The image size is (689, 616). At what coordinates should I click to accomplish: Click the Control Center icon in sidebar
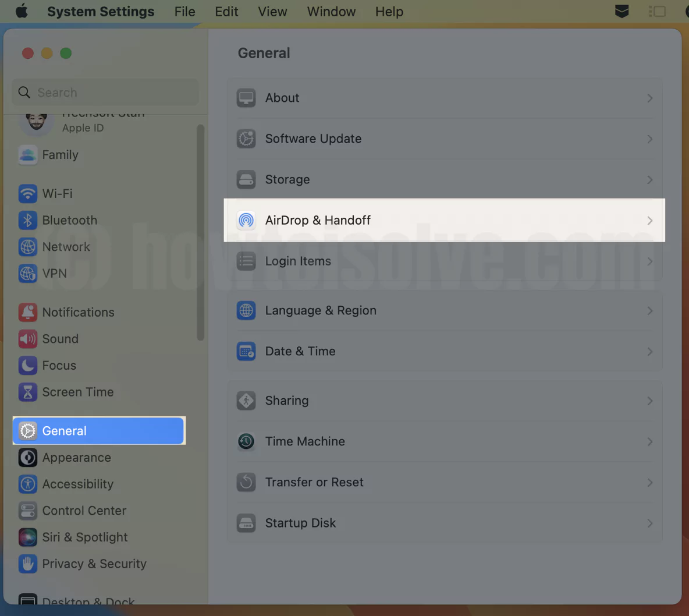pyautogui.click(x=28, y=511)
